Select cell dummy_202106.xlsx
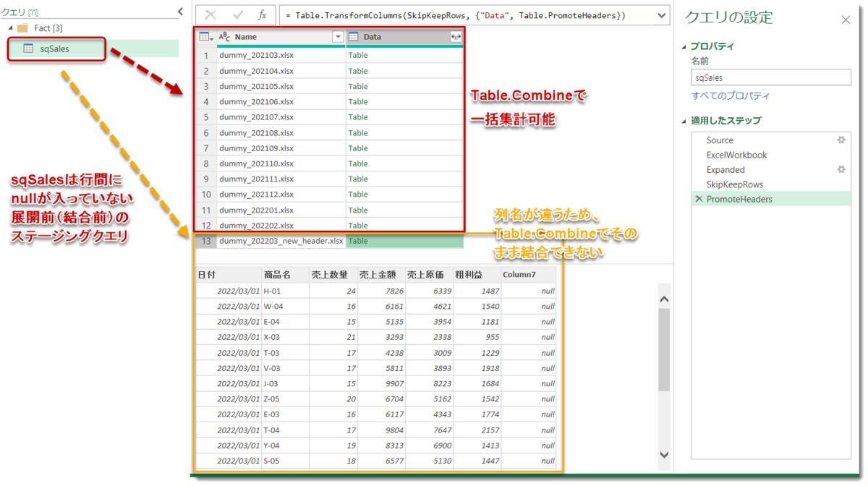Image resolution: width=868 pixels, height=486 pixels. [x=281, y=101]
